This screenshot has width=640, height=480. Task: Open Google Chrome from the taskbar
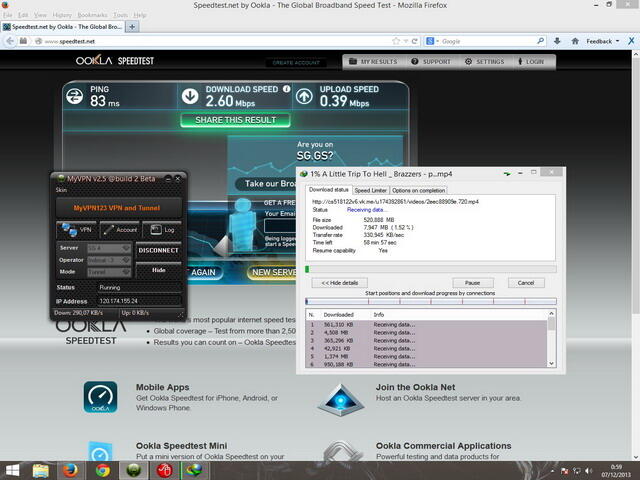(x=102, y=471)
